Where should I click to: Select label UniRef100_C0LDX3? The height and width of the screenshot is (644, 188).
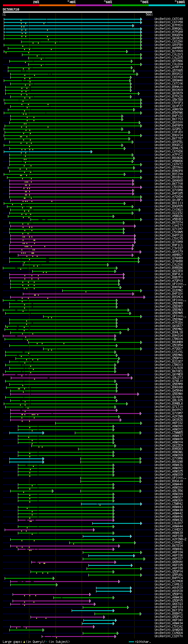tap(169, 55)
